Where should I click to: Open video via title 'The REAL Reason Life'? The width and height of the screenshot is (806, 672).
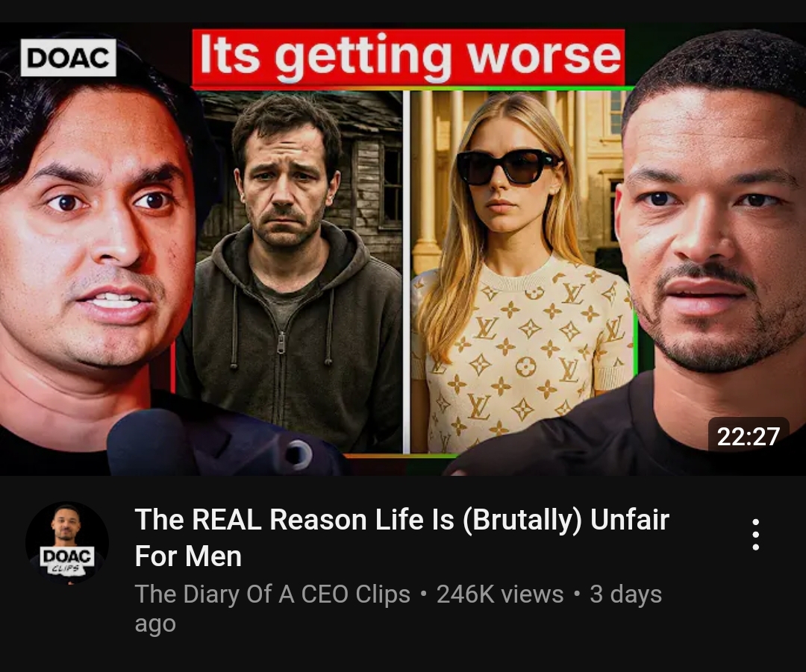point(402,519)
